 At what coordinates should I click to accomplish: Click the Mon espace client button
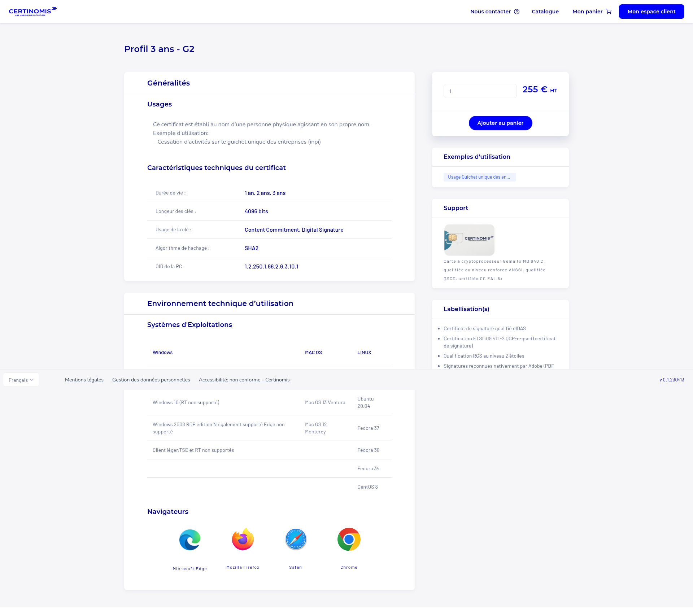point(651,12)
